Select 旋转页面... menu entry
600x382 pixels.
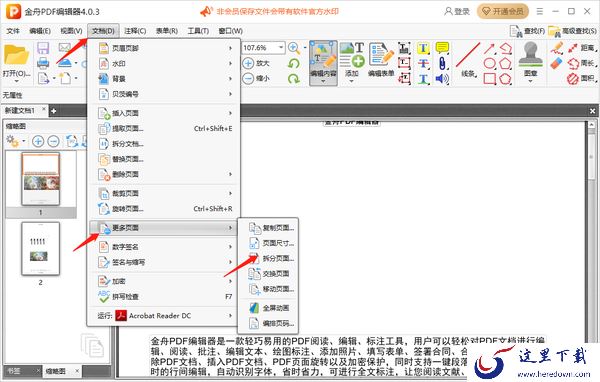(165, 209)
